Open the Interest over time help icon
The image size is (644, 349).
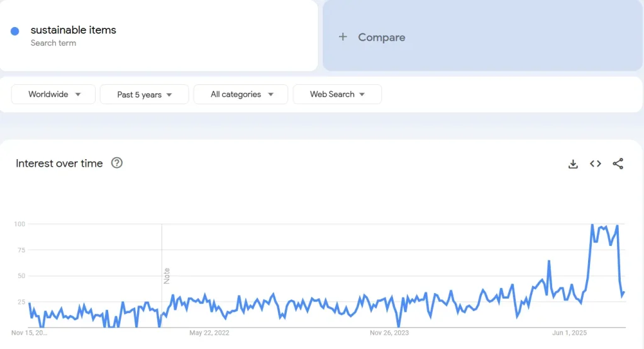(x=117, y=163)
